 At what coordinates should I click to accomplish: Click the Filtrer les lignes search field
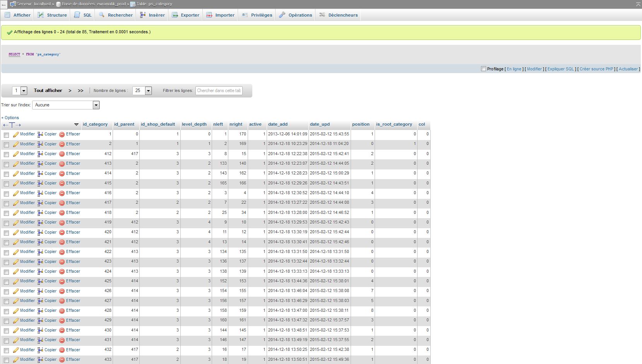point(219,91)
